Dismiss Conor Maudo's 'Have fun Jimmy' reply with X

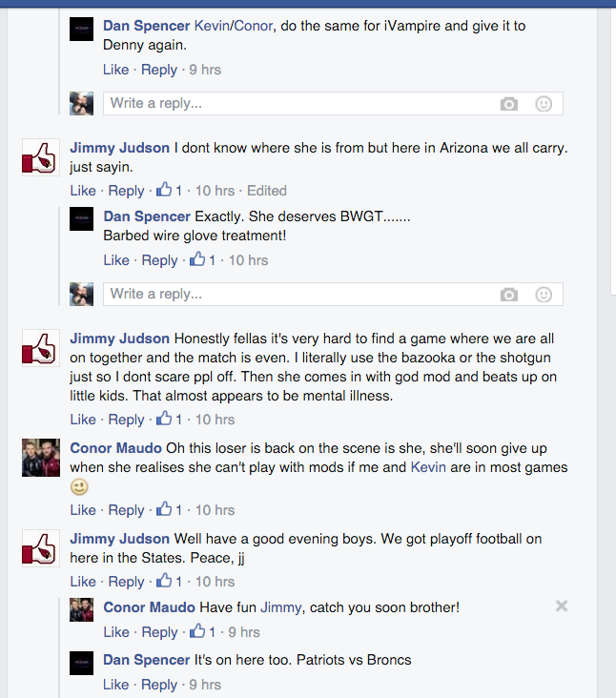562,606
